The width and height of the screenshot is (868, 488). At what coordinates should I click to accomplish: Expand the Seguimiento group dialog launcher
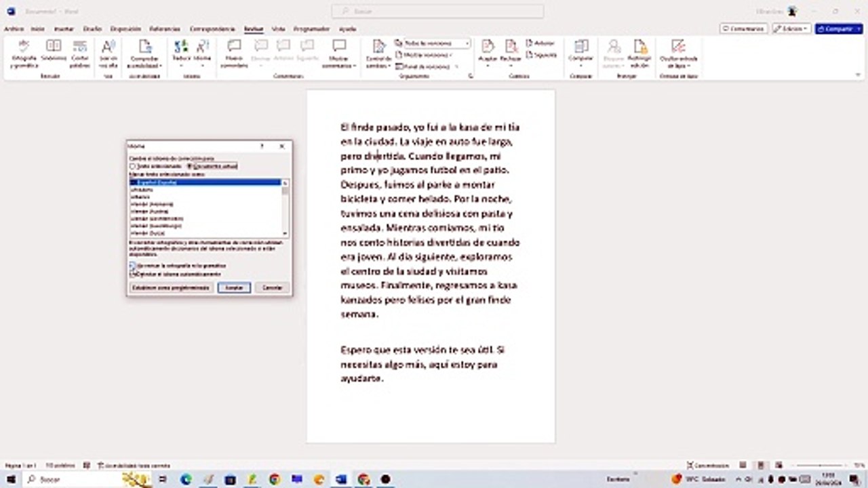[x=471, y=77]
